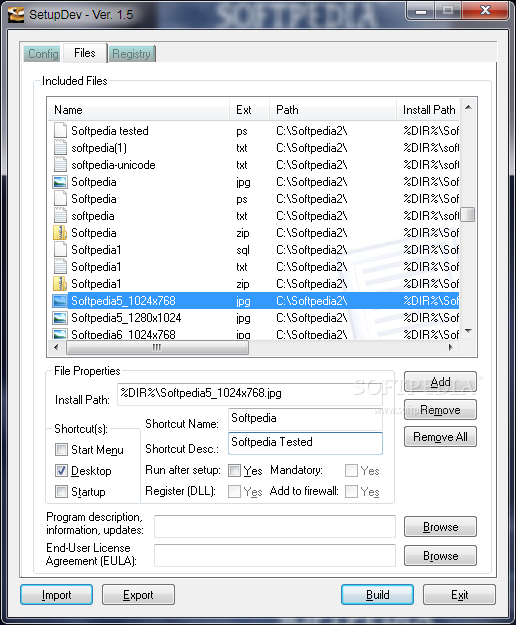The image size is (516, 625).
Task: Click the image icon of Softpedia5_1024x768
Action: pyautogui.click(x=60, y=301)
